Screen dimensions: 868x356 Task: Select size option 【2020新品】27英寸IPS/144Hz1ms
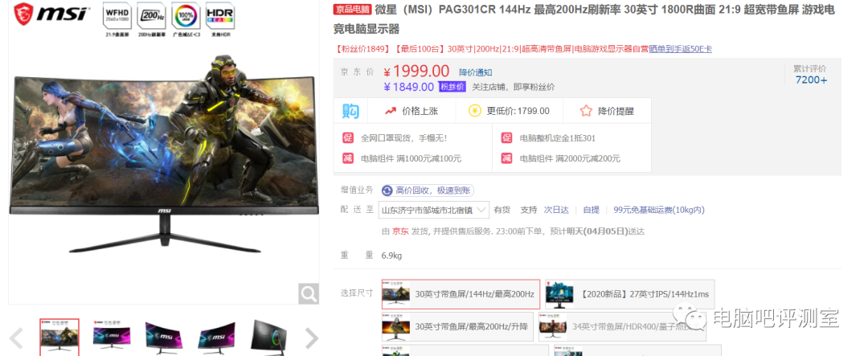pos(630,294)
